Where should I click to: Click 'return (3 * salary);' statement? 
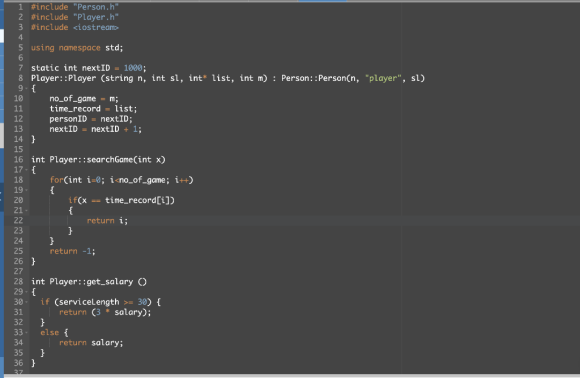tap(105, 312)
